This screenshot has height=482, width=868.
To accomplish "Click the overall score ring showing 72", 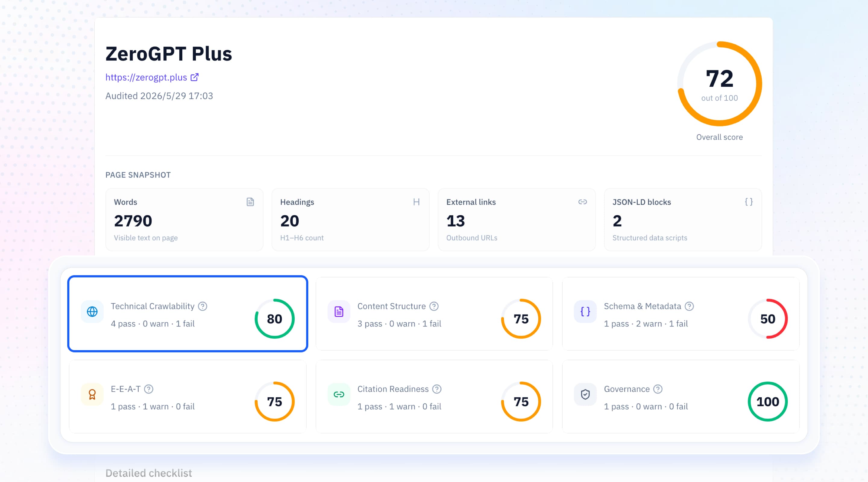I will point(720,83).
